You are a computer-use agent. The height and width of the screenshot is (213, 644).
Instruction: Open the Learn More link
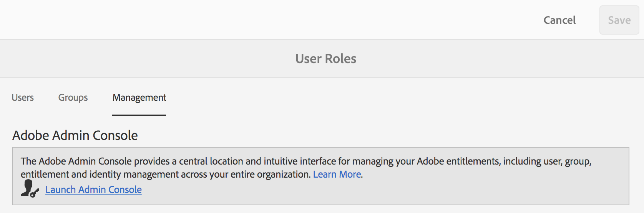tap(337, 174)
